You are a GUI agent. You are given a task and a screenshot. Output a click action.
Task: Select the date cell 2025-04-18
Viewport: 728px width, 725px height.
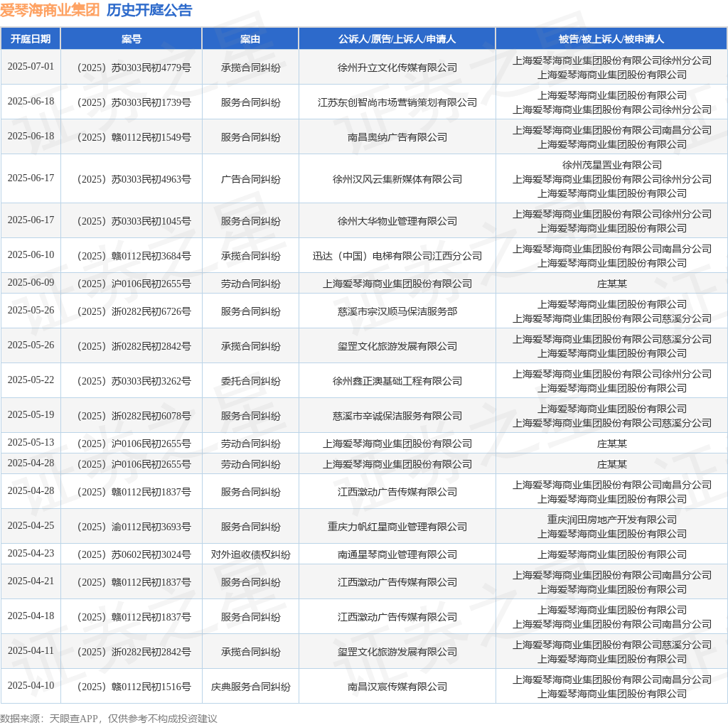click(31, 616)
